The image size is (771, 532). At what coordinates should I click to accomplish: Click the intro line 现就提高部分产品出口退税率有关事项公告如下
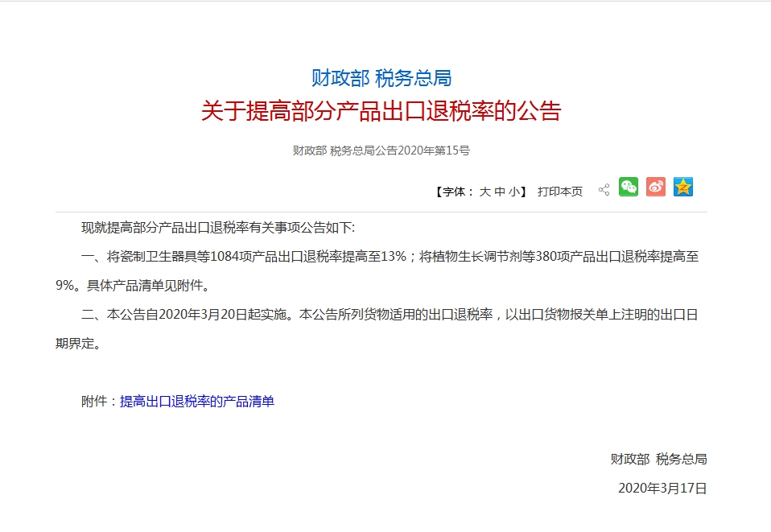[x=218, y=228]
